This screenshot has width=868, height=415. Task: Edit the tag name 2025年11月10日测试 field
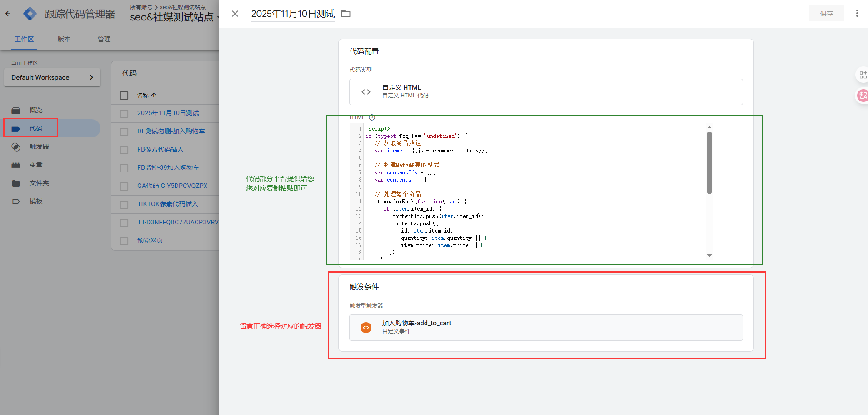(293, 14)
